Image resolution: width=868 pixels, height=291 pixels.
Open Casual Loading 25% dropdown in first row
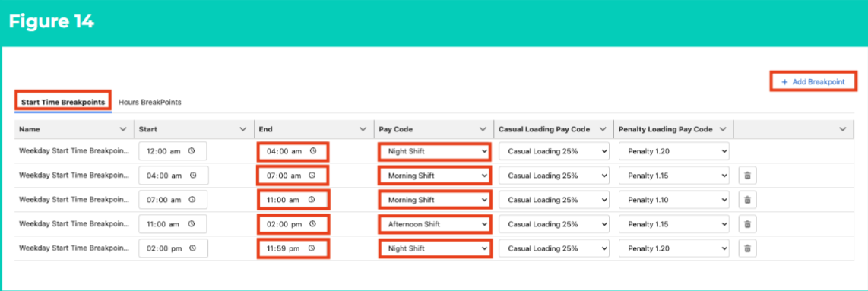pos(553,151)
